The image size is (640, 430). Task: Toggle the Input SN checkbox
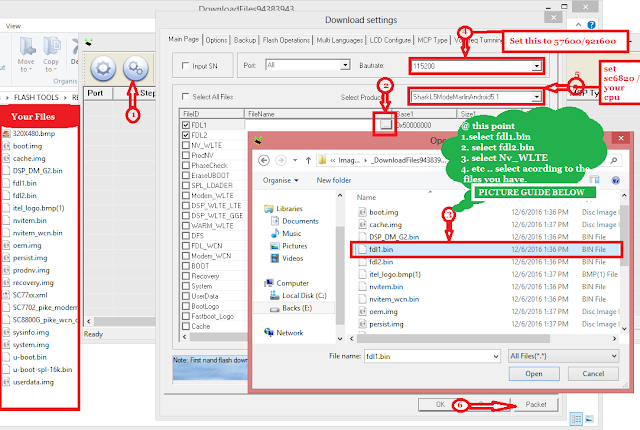coord(185,66)
